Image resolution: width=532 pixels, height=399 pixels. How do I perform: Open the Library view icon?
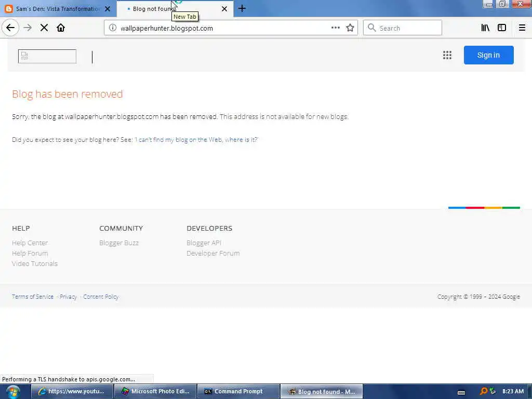pyautogui.click(x=485, y=28)
